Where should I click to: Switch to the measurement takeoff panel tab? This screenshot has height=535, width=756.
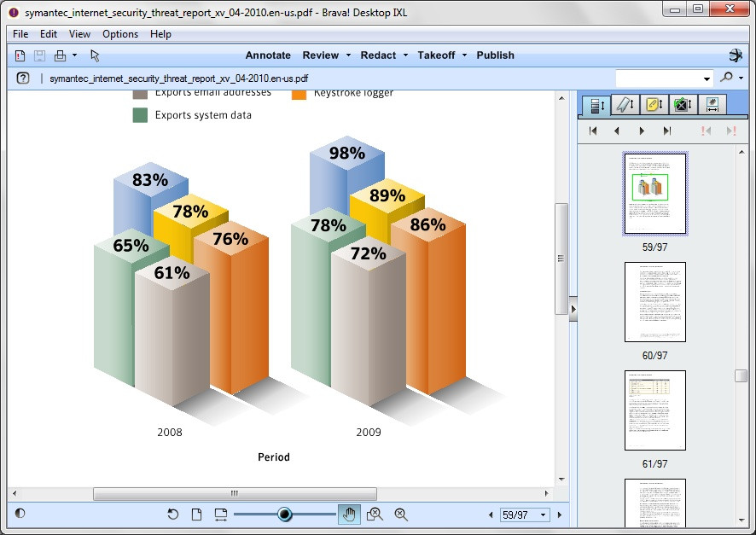point(712,105)
